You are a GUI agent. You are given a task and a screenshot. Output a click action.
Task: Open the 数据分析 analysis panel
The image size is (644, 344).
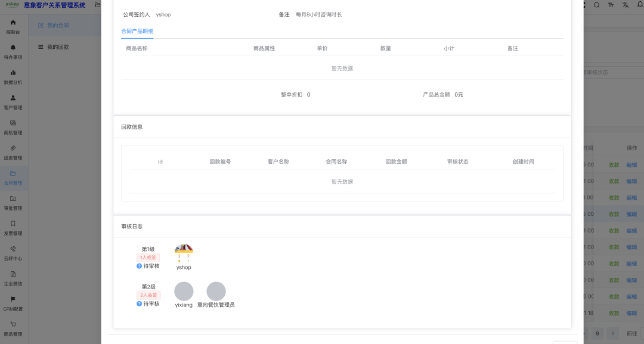click(x=13, y=76)
